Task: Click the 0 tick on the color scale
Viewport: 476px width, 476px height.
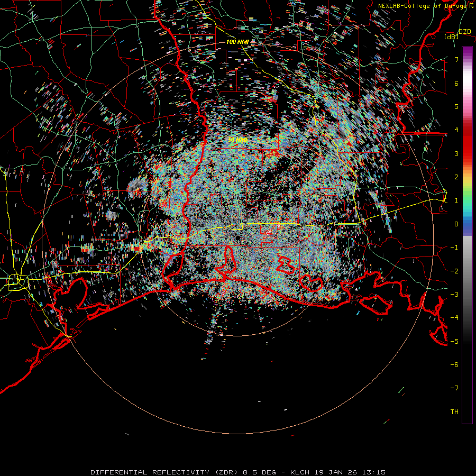Action: pyautogui.click(x=456, y=224)
